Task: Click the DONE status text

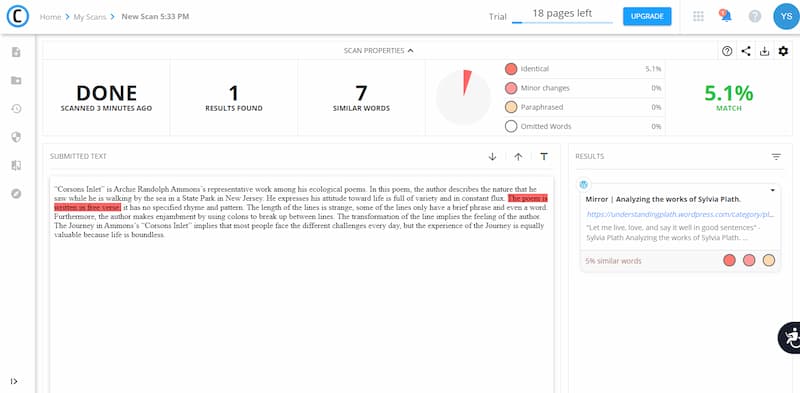Action: pyautogui.click(x=106, y=93)
